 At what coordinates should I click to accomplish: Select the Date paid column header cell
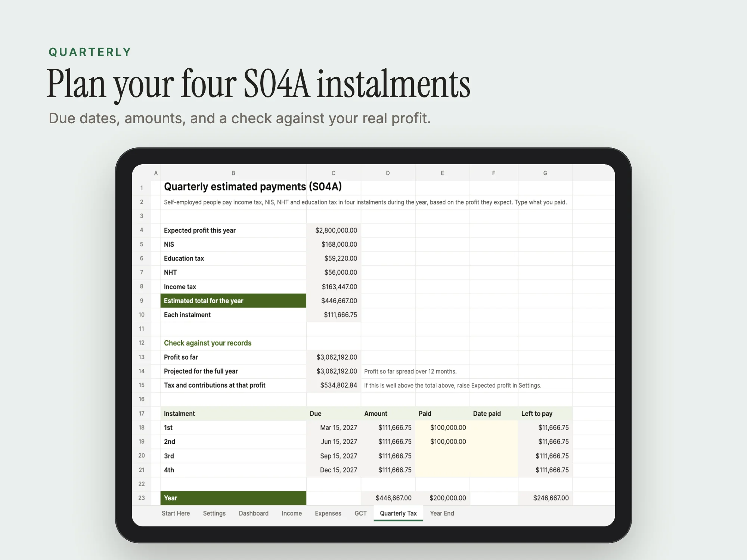pos(494,414)
